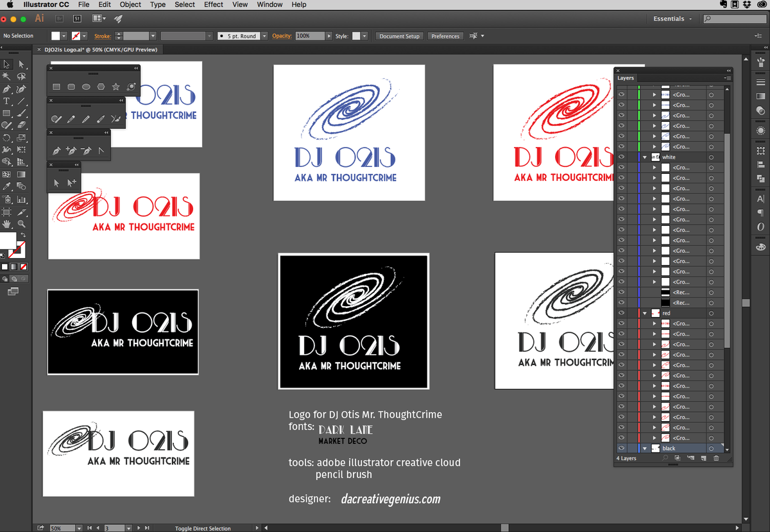Pick the Delete Anchor Point tool

[86, 151]
